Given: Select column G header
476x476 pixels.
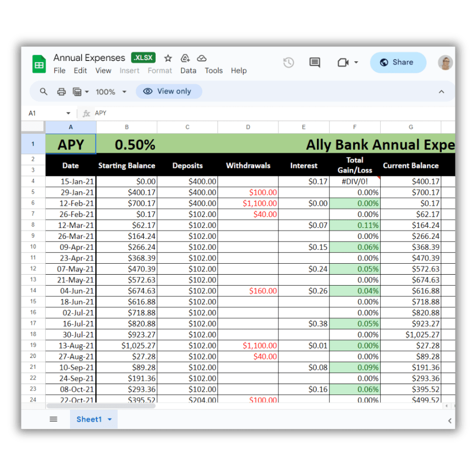Looking at the screenshot, I should 411,127.
